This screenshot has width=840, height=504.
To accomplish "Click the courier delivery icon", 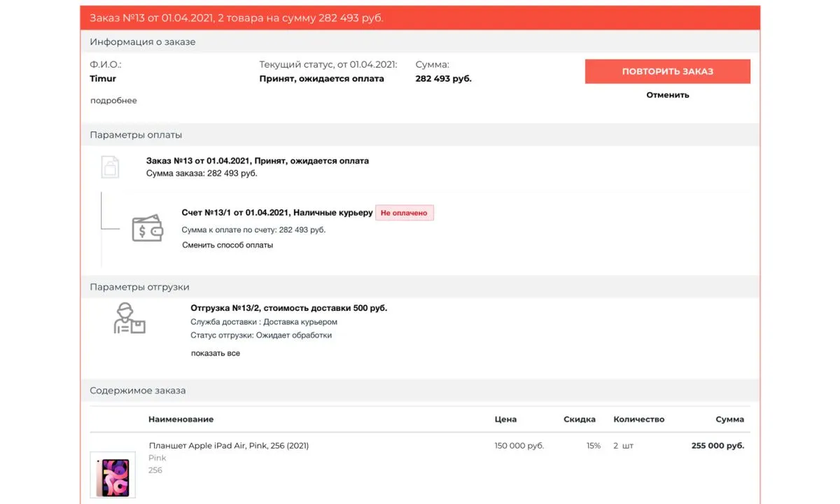I will [129, 318].
